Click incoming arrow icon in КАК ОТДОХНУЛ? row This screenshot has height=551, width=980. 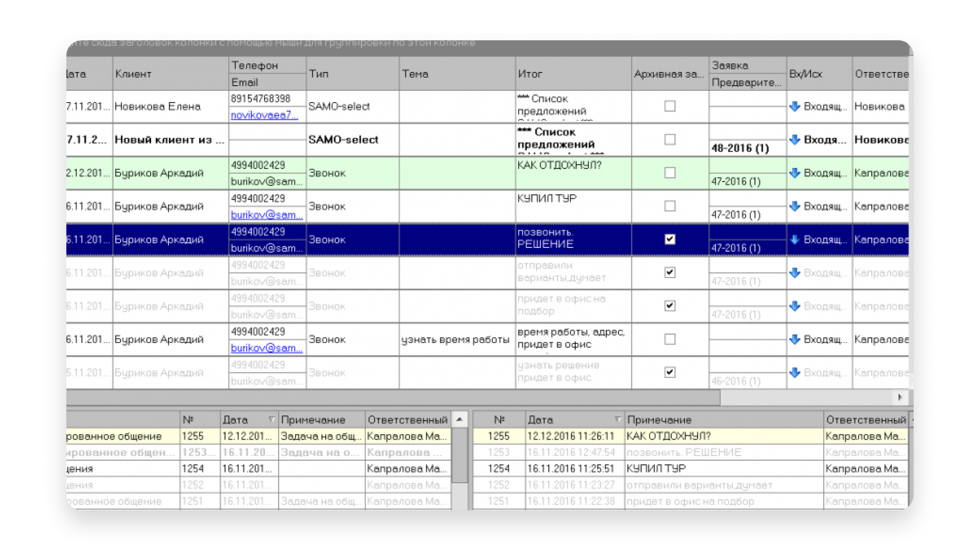(795, 173)
